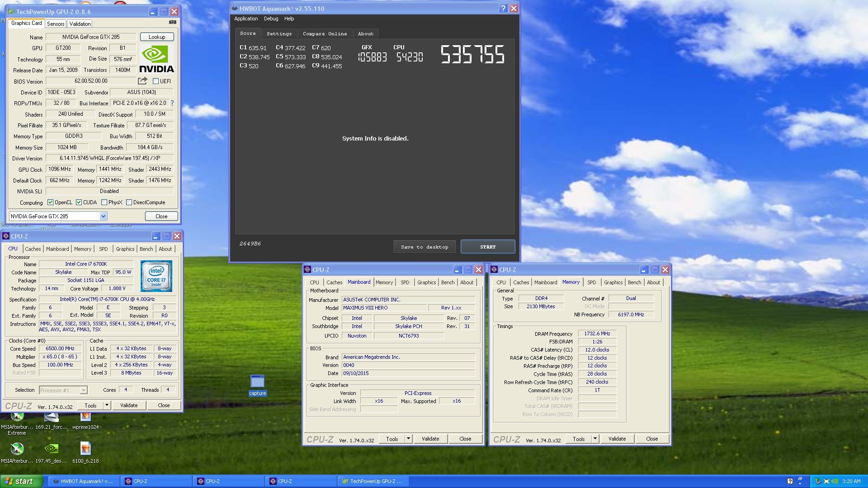This screenshot has width=868, height=488.
Task: Toggle the PhysX checkbox
Action: (x=104, y=202)
